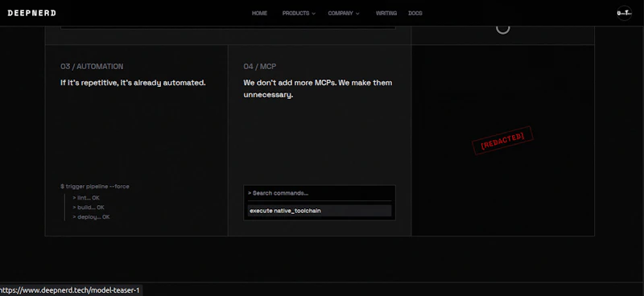Expand the Products chevron arrow
This screenshot has height=296, width=644.
pos(314,14)
